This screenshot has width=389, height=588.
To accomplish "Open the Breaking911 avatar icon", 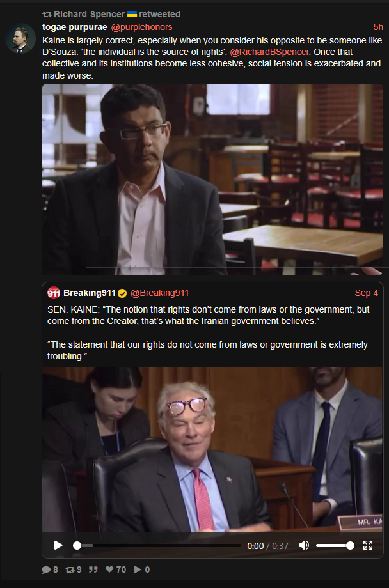I will click(54, 293).
